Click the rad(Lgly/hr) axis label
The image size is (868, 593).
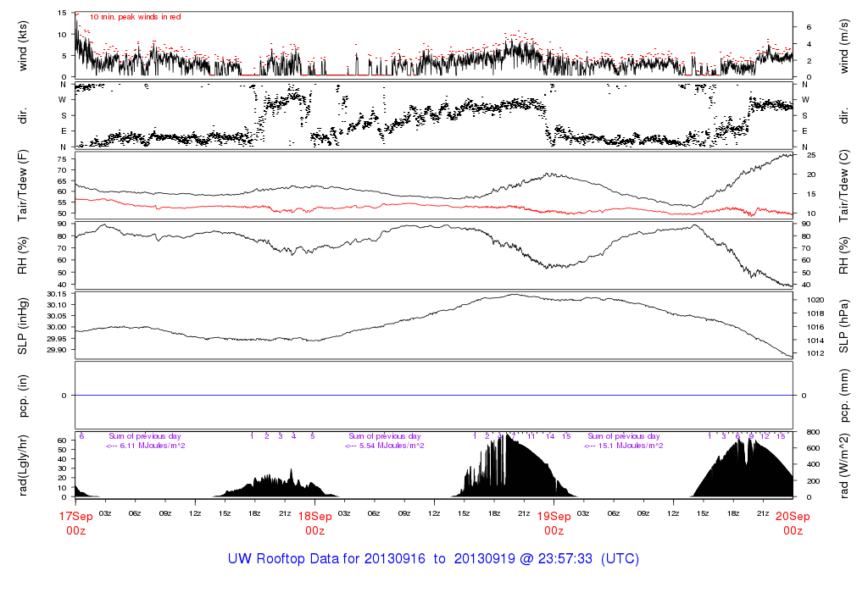tap(23, 464)
